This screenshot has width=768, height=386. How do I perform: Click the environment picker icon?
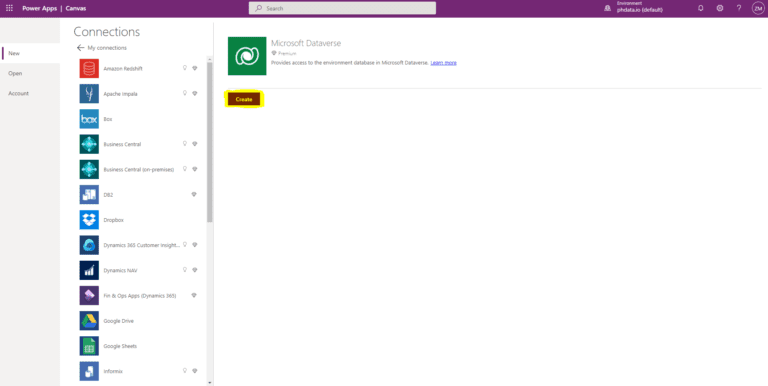(x=607, y=8)
